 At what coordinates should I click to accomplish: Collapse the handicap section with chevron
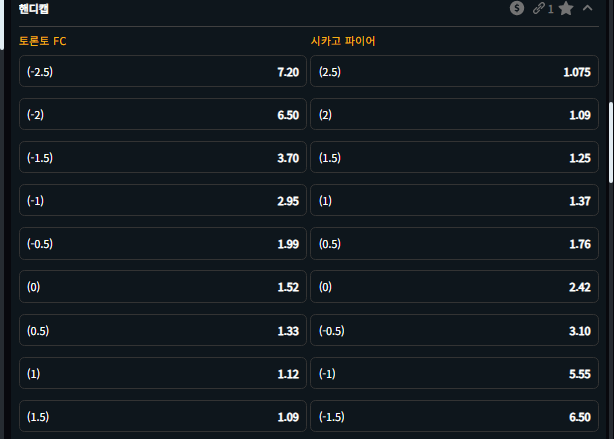588,9
